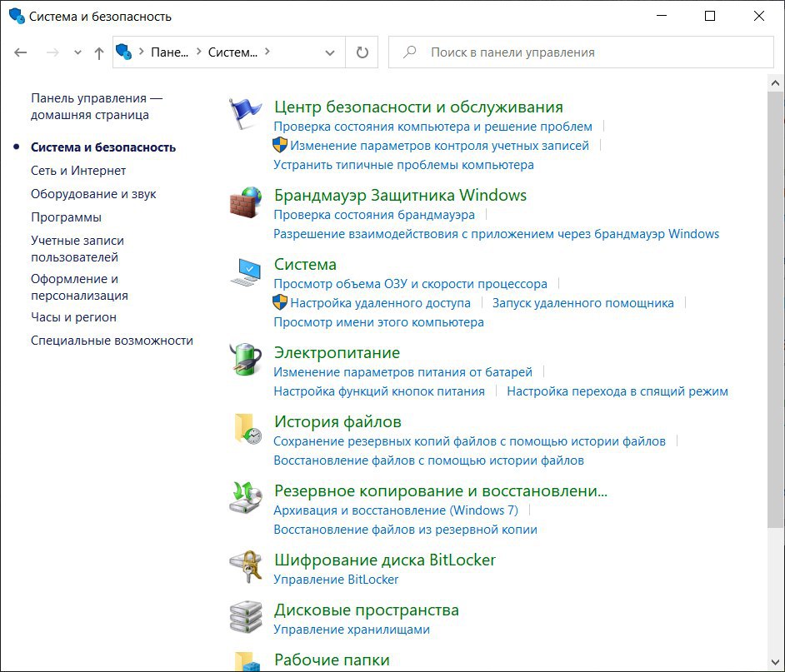Click the Security and Maintenance flag icon
The height and width of the screenshot is (672, 785).
pos(245,113)
